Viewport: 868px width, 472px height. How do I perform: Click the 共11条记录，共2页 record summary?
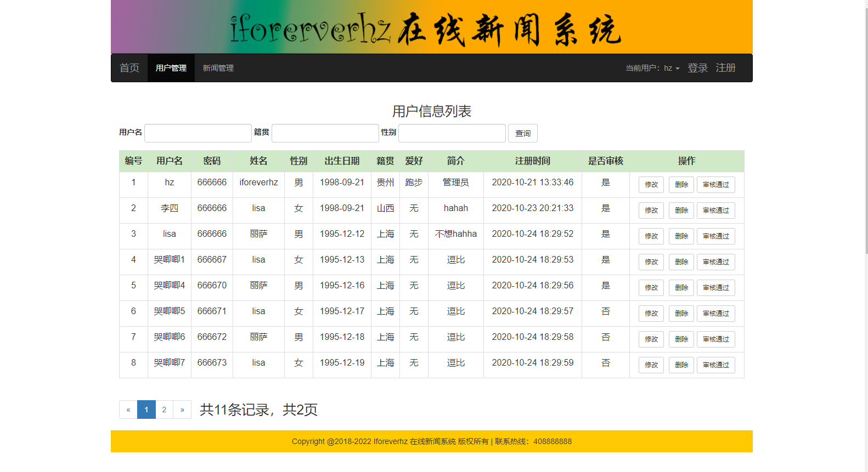click(x=258, y=410)
